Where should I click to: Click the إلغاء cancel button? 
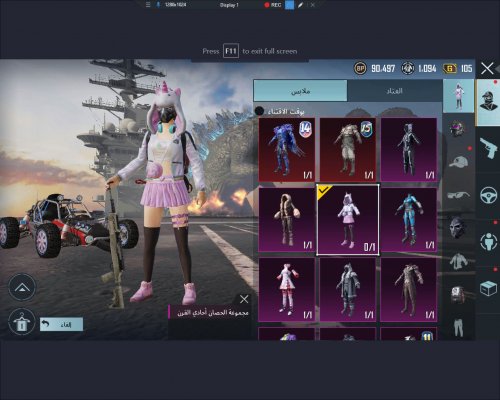coord(61,324)
